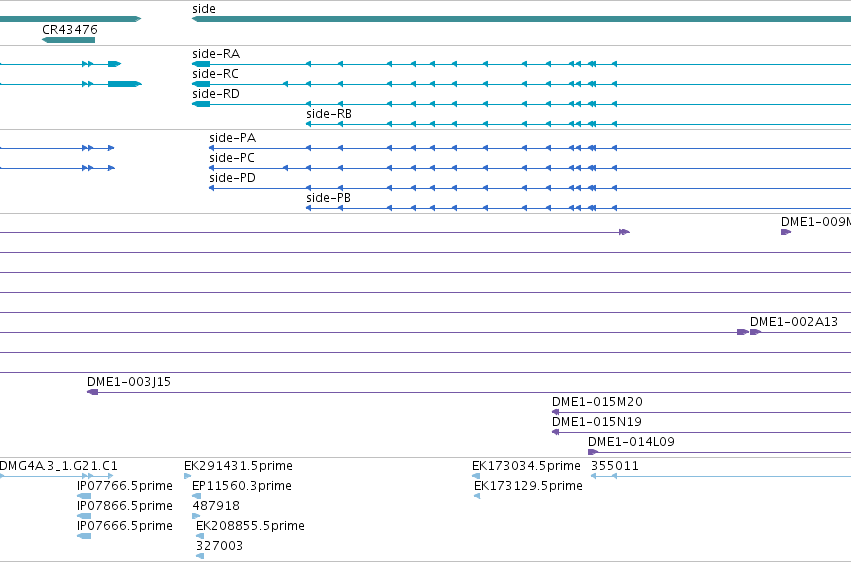
Task: Click the DME1-015N19 arrow marker
Action: [555, 432]
